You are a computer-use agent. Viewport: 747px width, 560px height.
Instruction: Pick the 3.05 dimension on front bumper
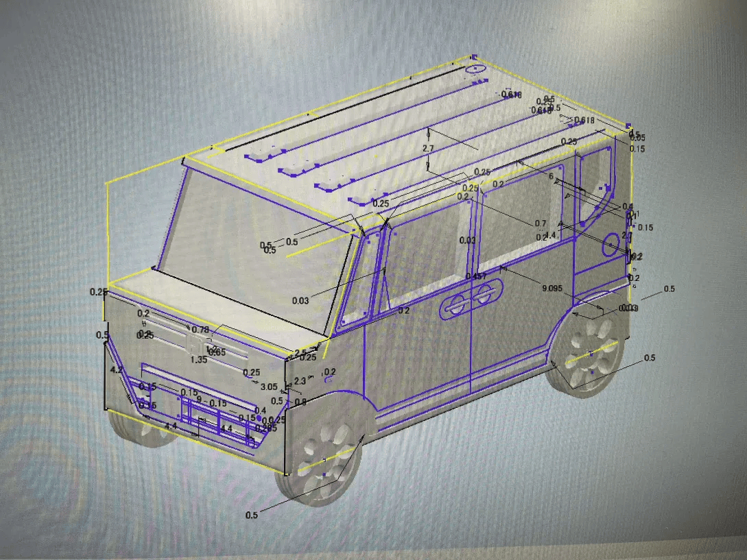click(269, 387)
